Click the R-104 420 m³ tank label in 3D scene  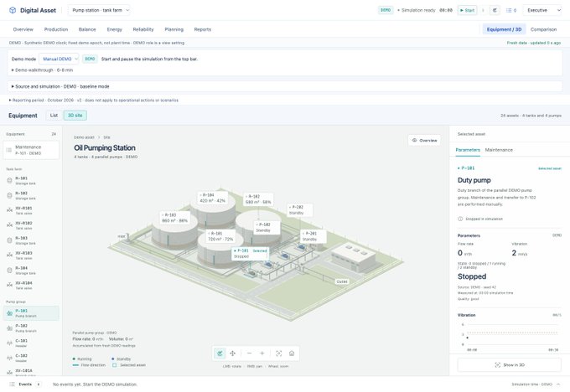click(213, 198)
